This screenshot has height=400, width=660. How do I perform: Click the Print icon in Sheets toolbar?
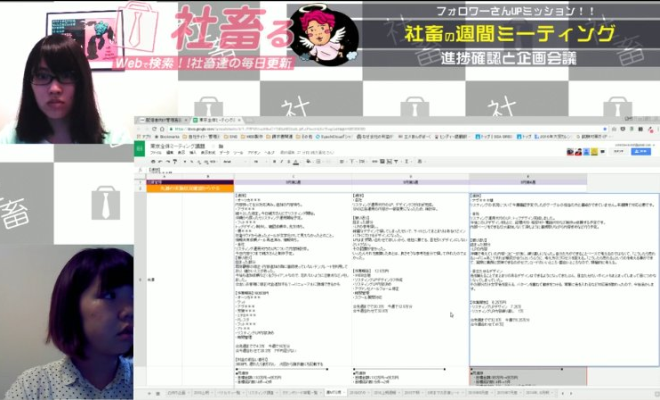tap(152, 161)
